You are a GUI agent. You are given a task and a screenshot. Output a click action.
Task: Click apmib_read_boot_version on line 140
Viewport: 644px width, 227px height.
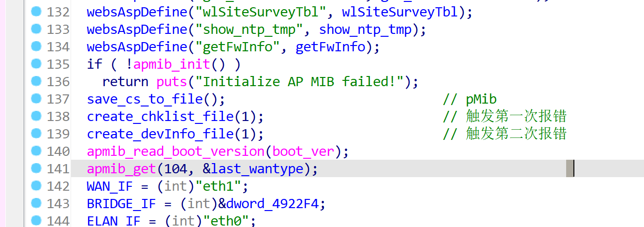click(x=176, y=151)
